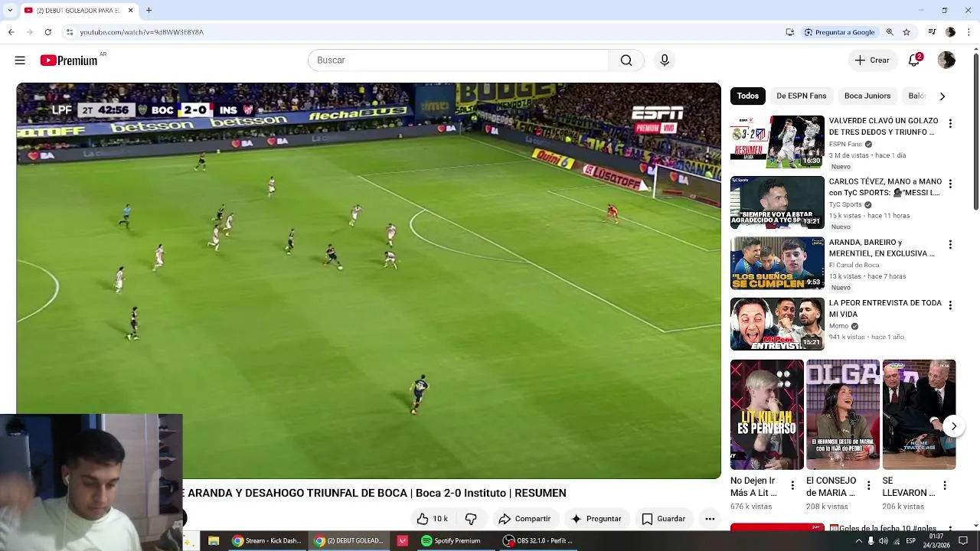View site information icon beside URL
Viewport: 980px width, 551px height.
tap(69, 32)
